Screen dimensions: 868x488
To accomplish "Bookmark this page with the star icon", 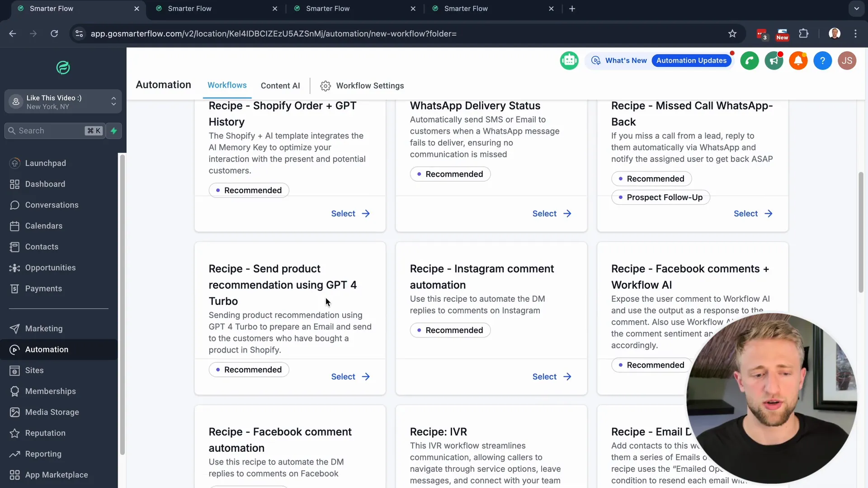I will (x=732, y=33).
